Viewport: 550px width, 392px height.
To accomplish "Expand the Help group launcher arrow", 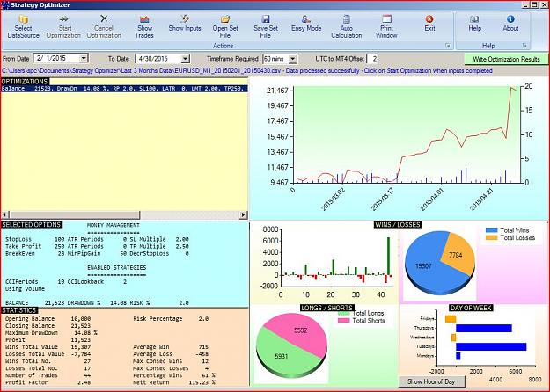I will tap(524, 46).
